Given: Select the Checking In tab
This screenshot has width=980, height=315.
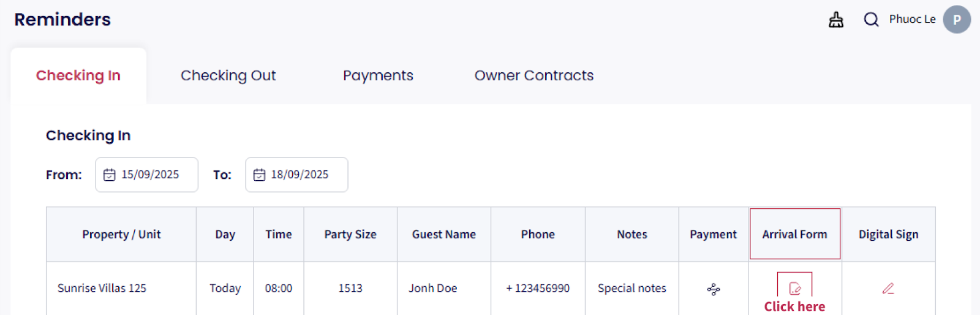Looking at the screenshot, I should coord(78,75).
